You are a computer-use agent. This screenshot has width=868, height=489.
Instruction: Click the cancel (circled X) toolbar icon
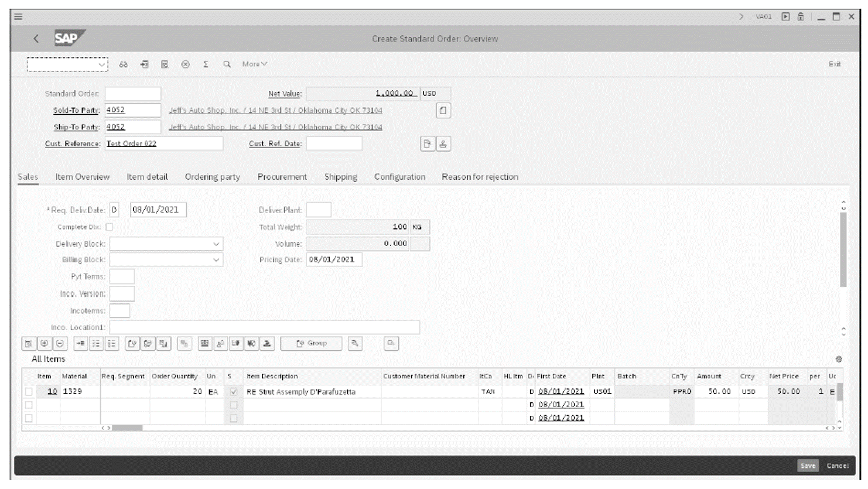click(185, 64)
